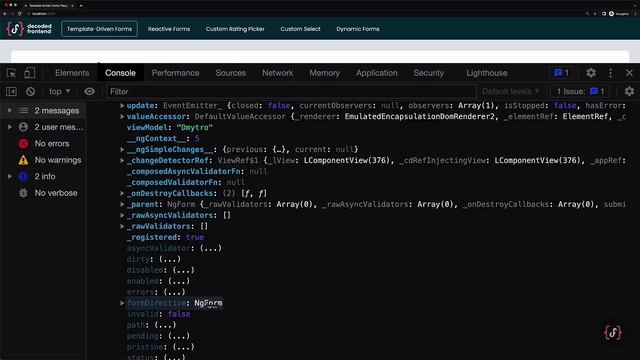Invoke getter for pristine property

(183, 347)
